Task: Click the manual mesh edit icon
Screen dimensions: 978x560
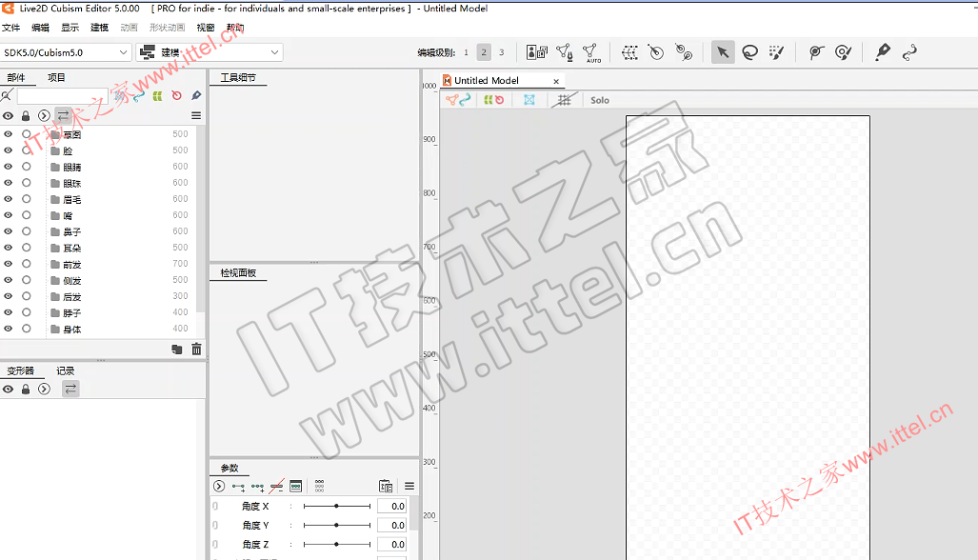Action: pos(565,52)
